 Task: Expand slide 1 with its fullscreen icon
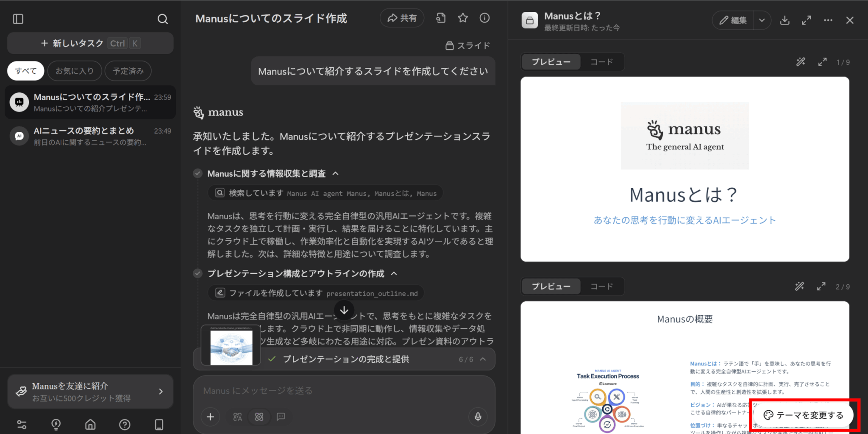823,62
